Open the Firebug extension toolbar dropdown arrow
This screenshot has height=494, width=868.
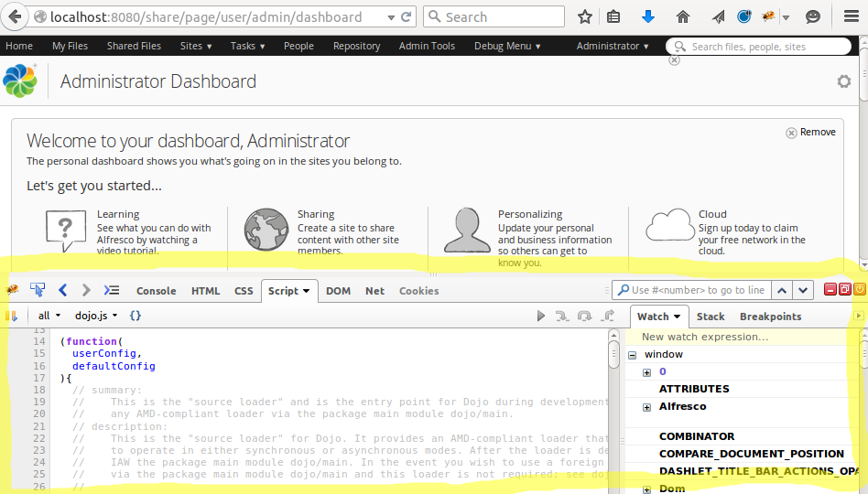(786, 17)
